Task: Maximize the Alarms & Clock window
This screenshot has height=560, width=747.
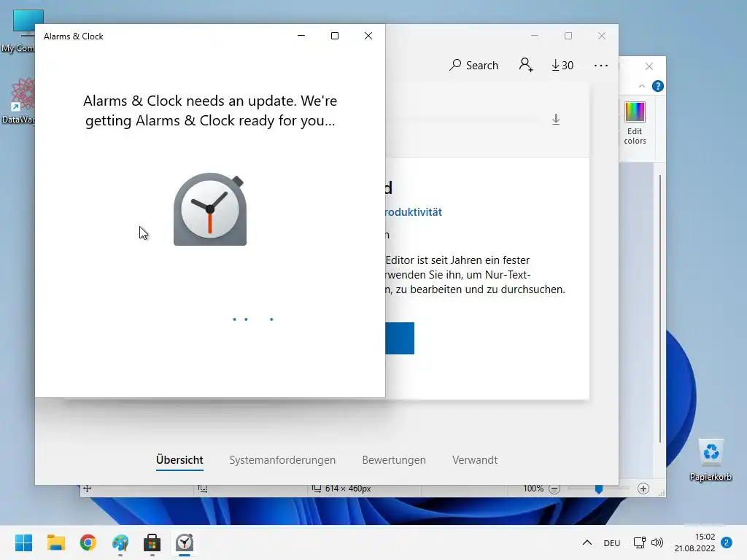Action: [335, 36]
